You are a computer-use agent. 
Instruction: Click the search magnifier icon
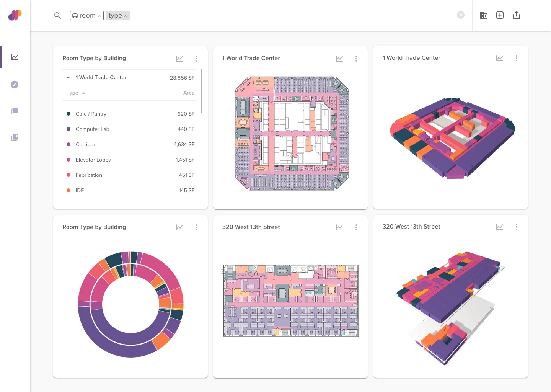click(x=57, y=16)
